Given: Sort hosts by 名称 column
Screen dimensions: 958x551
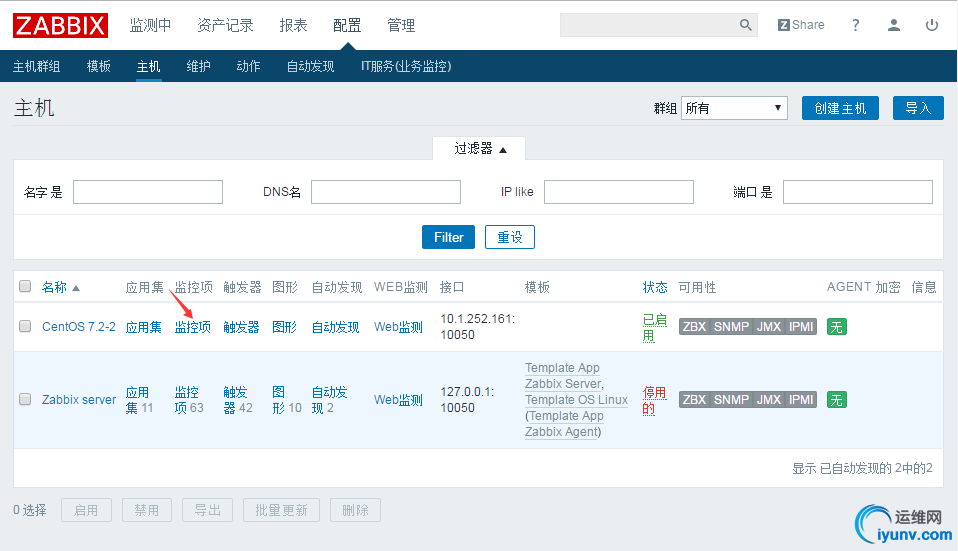Looking at the screenshot, I should (x=60, y=287).
